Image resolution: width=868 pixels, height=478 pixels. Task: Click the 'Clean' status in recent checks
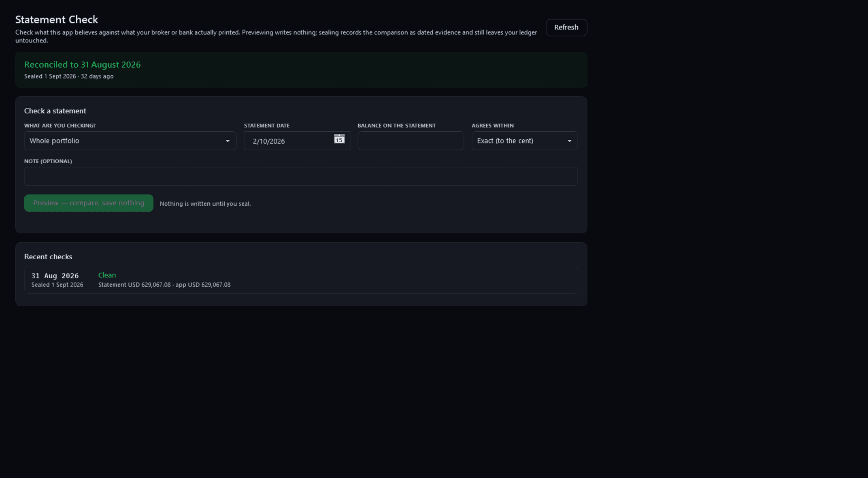107,275
